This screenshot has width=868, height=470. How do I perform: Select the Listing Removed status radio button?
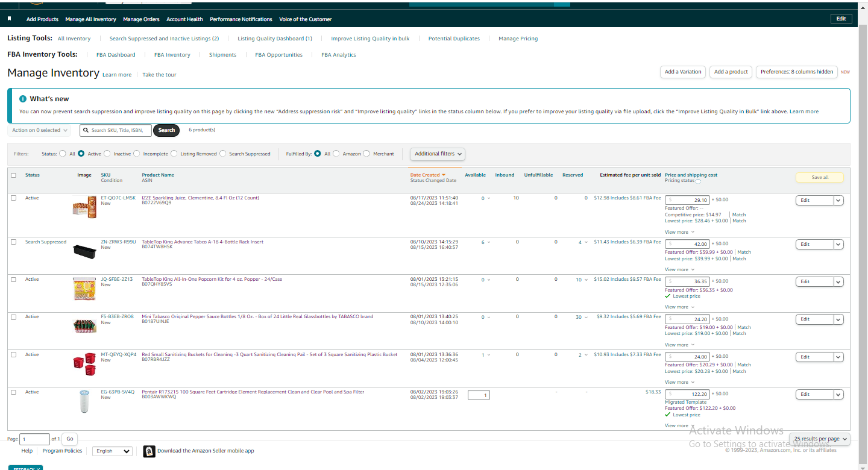(174, 154)
